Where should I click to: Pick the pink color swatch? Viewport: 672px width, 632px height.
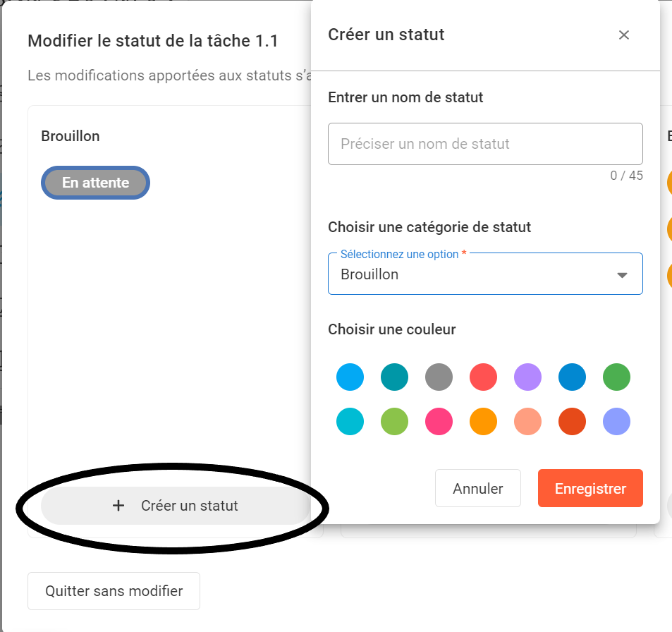(439, 422)
